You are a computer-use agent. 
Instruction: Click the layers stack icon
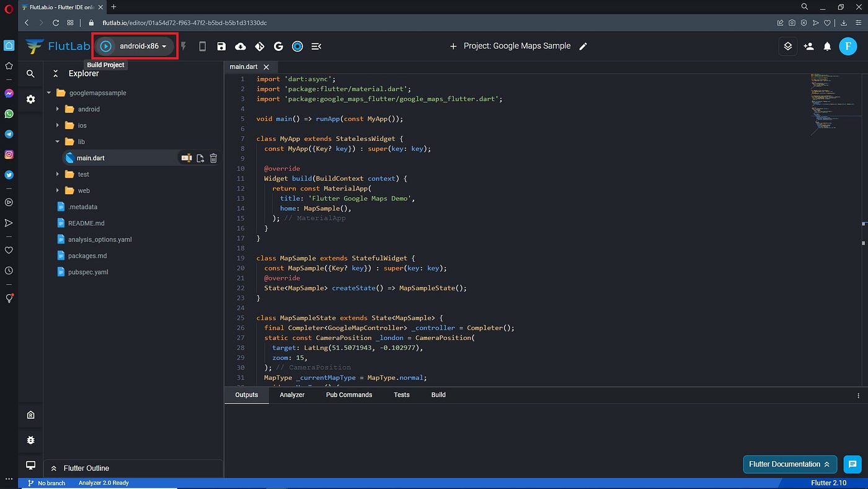point(788,46)
